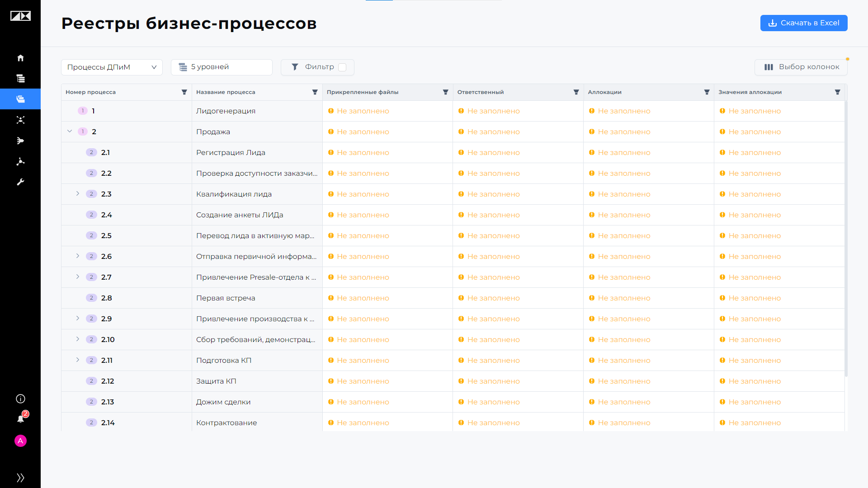Click Аллокации column header label

click(x=604, y=92)
